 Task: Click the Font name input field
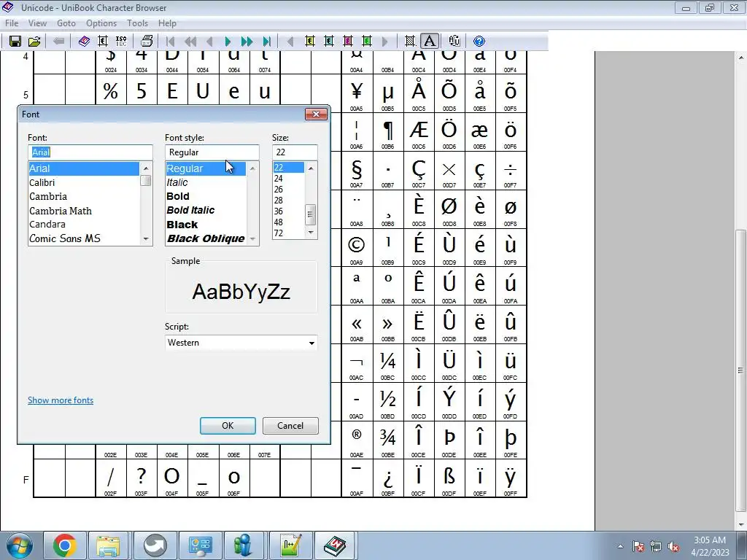tap(90, 152)
